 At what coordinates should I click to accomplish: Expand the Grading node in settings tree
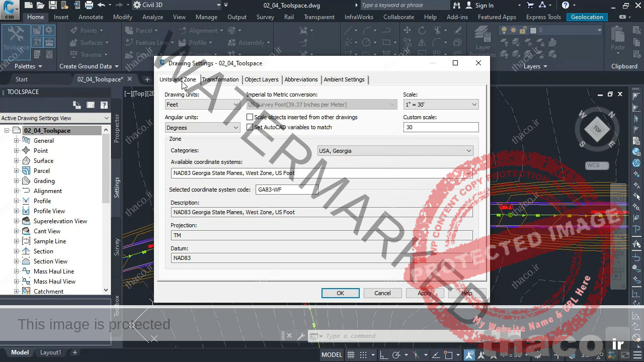(17, 181)
